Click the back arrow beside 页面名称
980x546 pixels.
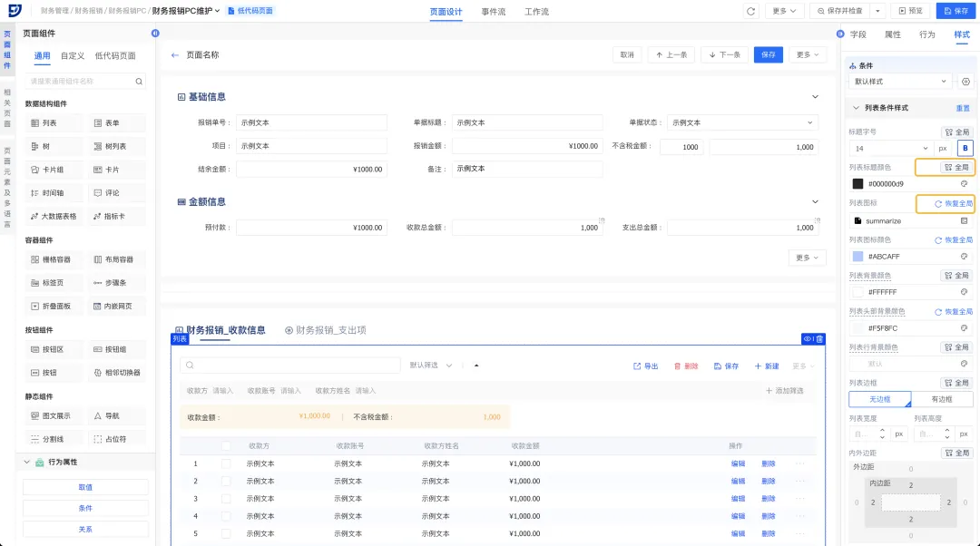(x=175, y=55)
